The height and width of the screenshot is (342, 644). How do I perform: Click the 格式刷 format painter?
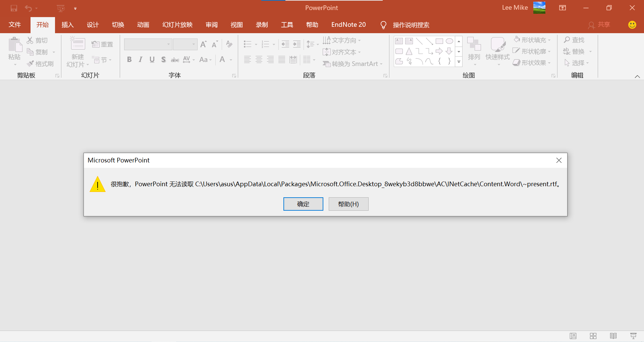click(40, 64)
